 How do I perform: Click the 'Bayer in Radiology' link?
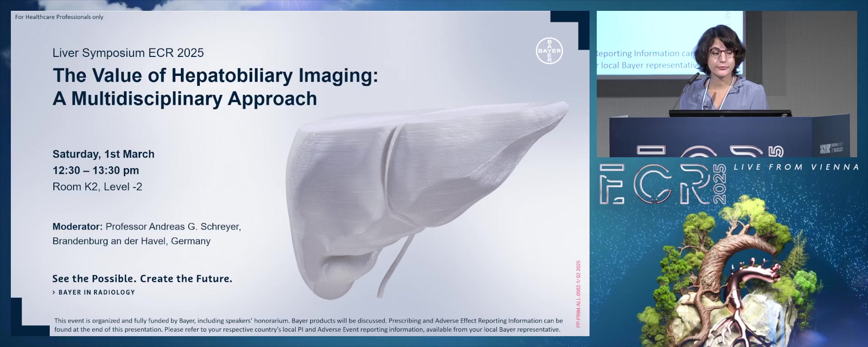coord(94,292)
